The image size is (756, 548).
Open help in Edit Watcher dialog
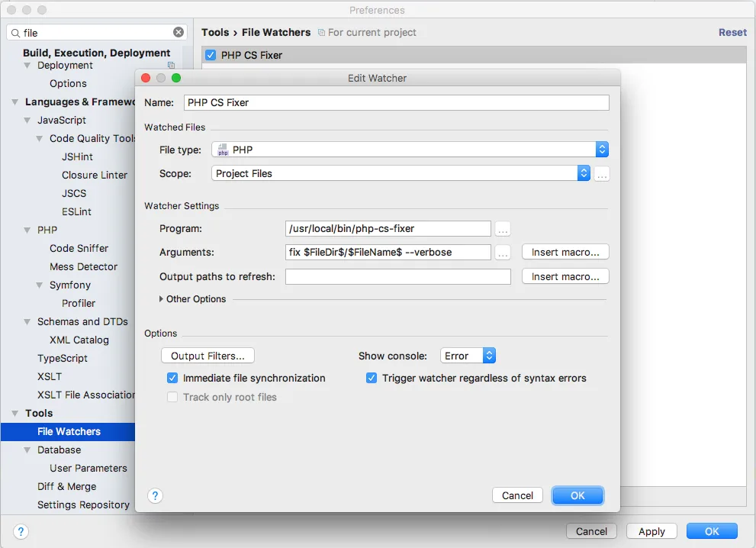pos(155,495)
